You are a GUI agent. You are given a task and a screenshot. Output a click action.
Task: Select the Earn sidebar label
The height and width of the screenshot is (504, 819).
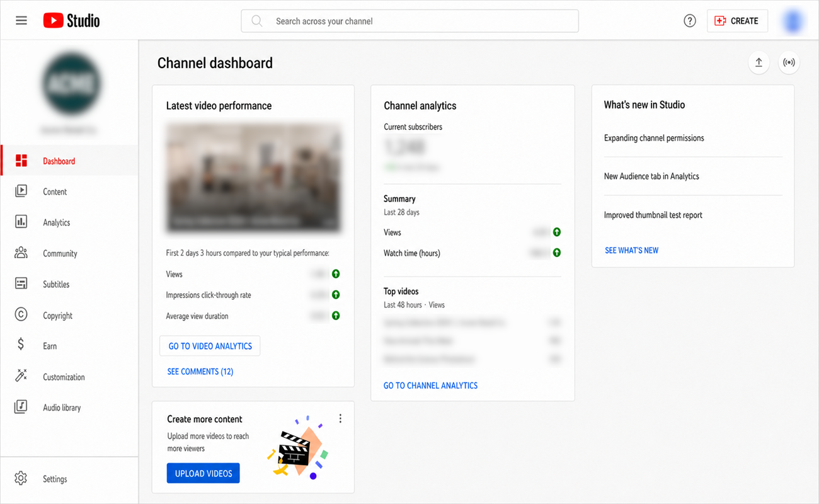[x=50, y=346]
